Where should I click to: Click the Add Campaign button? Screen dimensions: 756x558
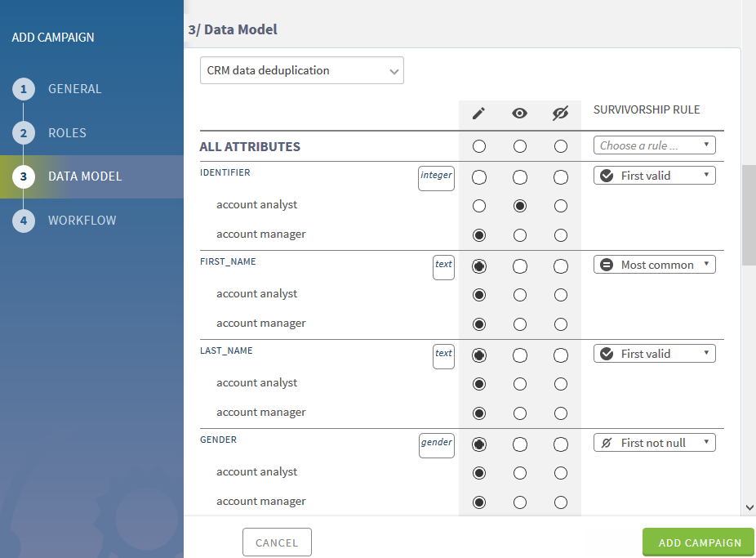click(699, 542)
